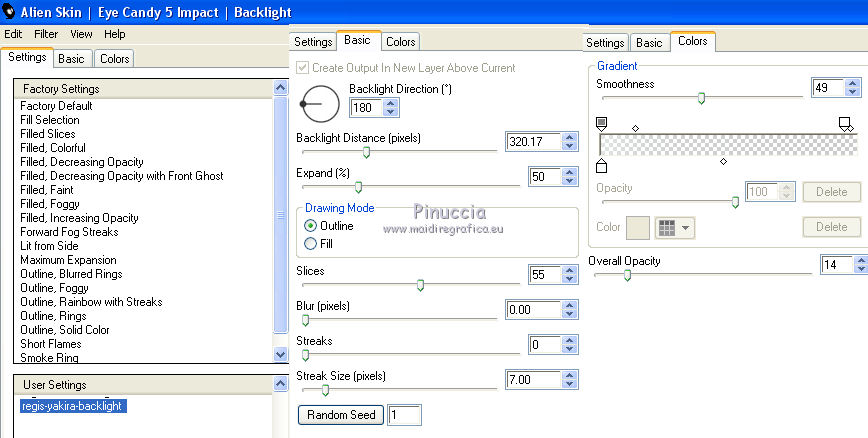Click the Backlight Direction stepper arrows

[391, 107]
